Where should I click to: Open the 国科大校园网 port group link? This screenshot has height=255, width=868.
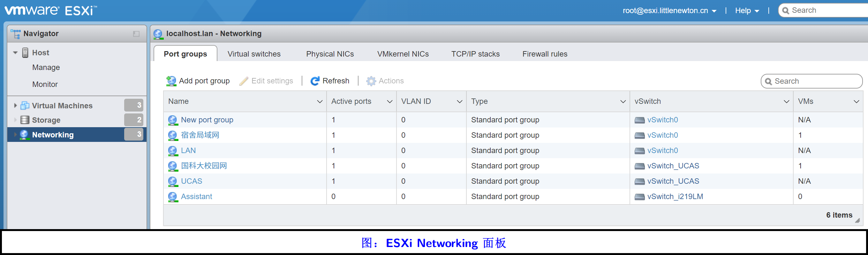[x=204, y=166]
